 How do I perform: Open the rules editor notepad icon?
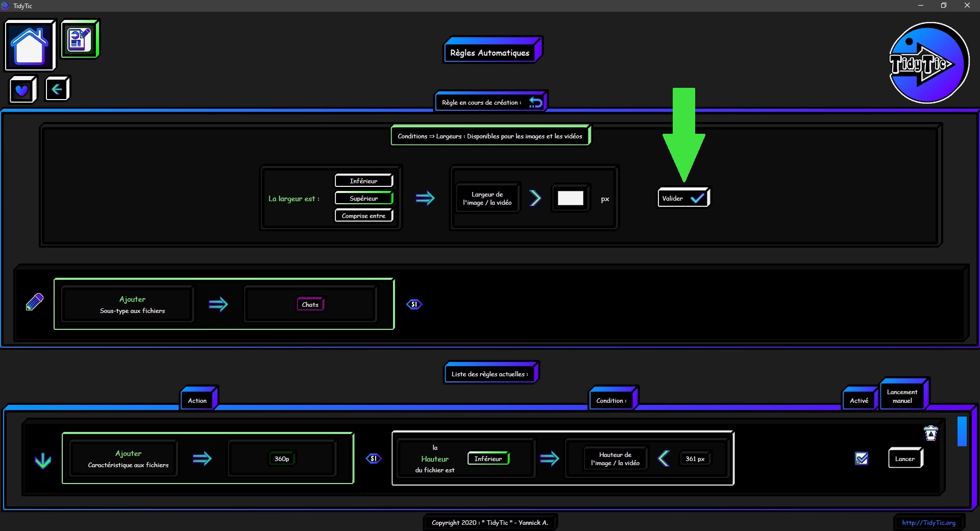tap(80, 39)
